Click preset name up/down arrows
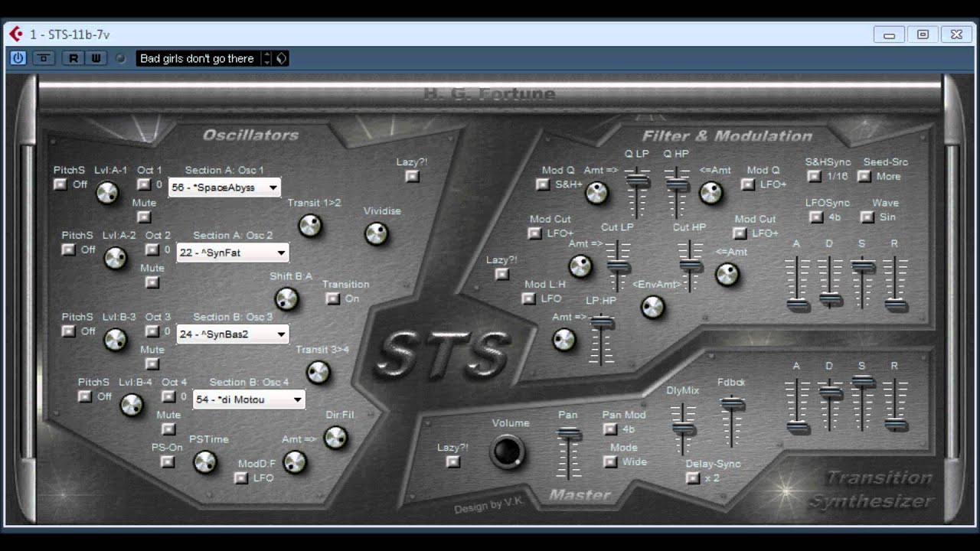 pos(266,58)
